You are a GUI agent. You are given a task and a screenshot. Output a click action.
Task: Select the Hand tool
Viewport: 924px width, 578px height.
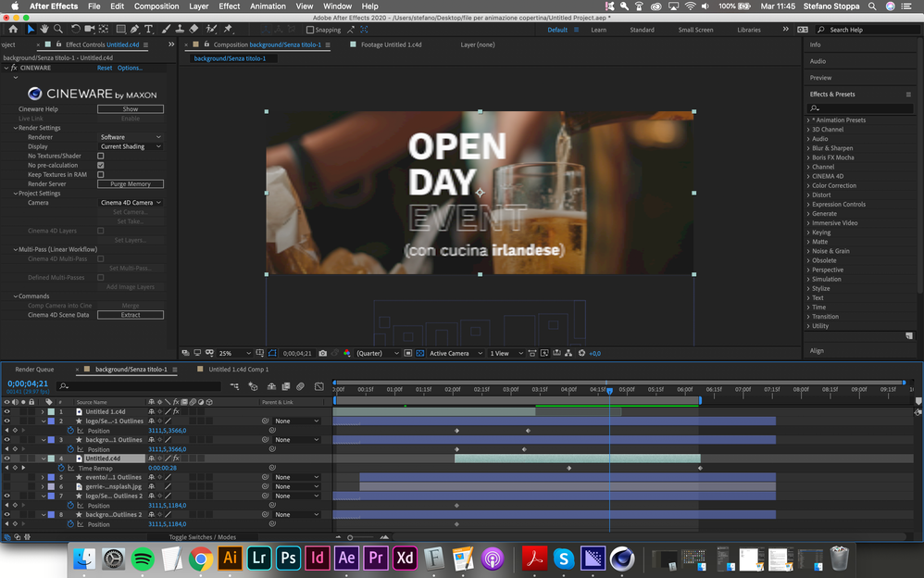(x=44, y=29)
